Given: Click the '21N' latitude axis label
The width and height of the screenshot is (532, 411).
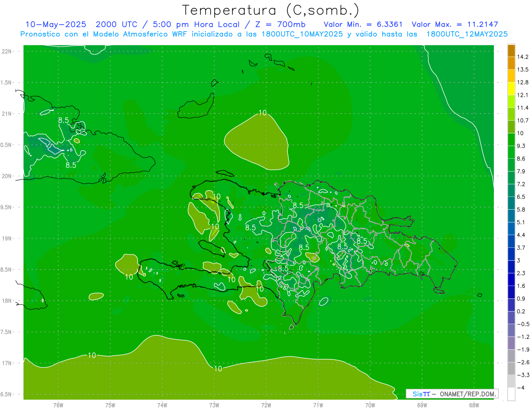Looking at the screenshot, I should (7, 114).
